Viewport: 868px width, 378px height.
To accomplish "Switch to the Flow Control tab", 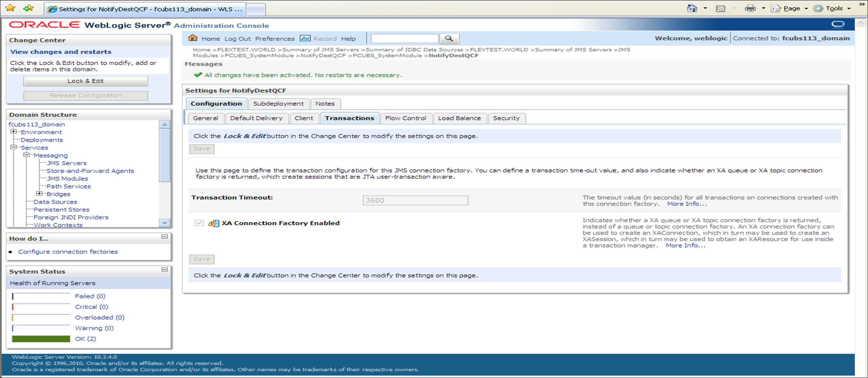I will [406, 118].
